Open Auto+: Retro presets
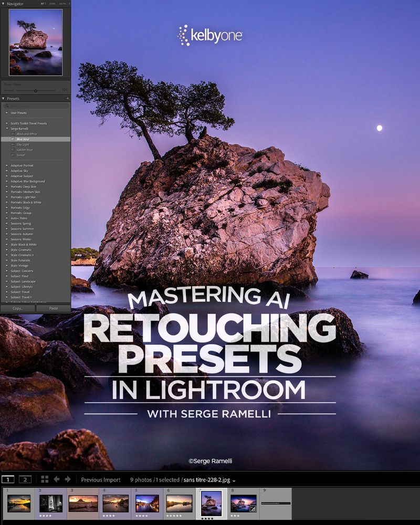Screen dimensions: 420x525 (19, 218)
